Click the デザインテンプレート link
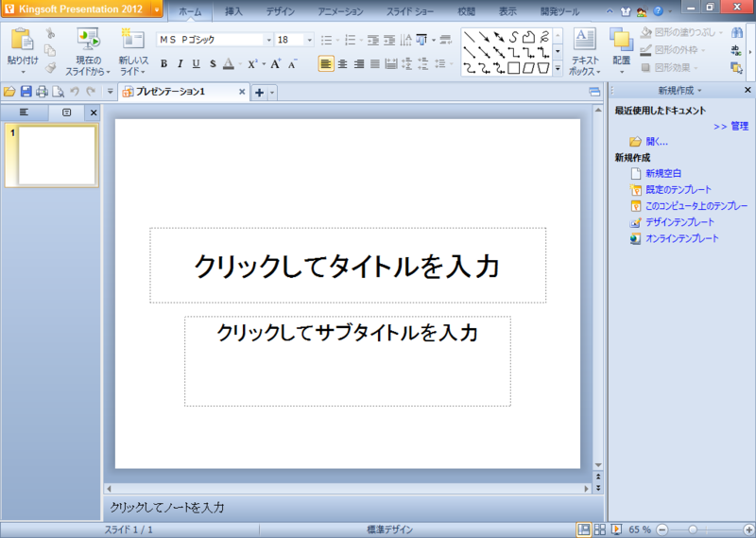Image resolution: width=756 pixels, height=538 pixels. point(679,222)
